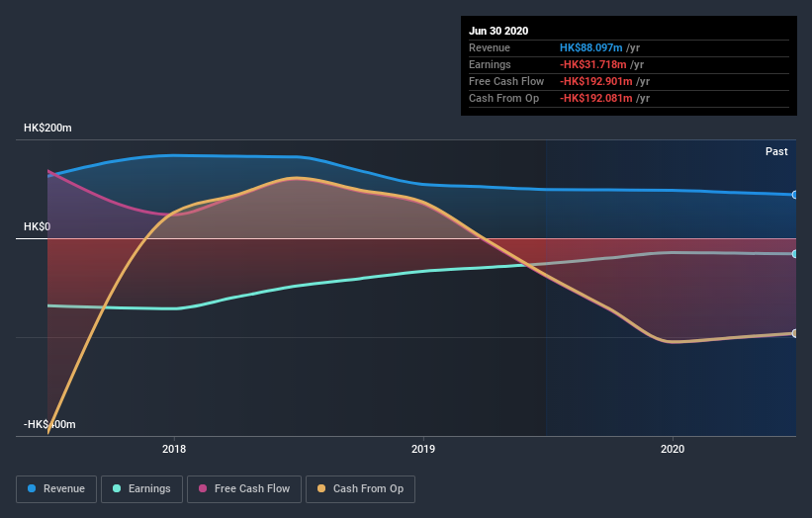Select the 2020 x-axis label

pos(673,449)
